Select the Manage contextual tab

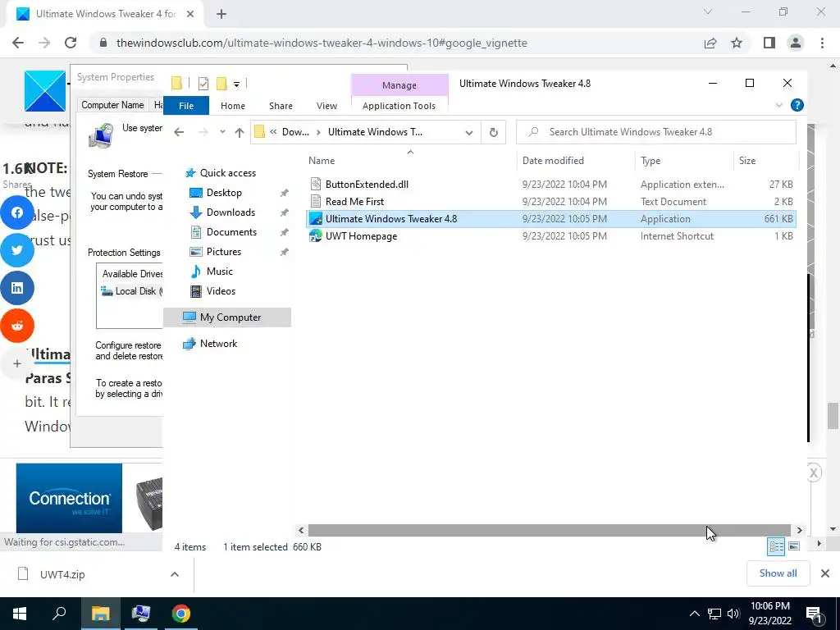[399, 85]
